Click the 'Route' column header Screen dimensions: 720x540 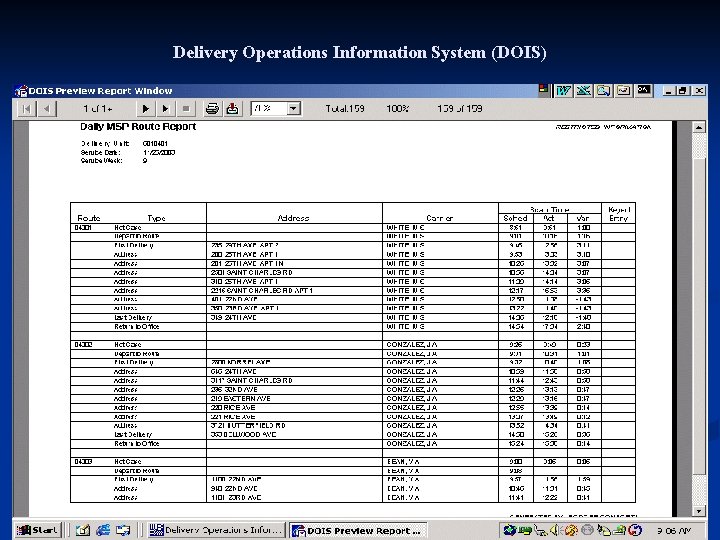tap(89, 218)
